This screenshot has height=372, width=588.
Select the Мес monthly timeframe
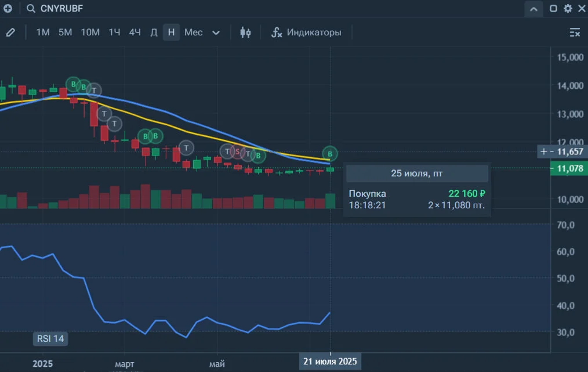[x=194, y=32]
